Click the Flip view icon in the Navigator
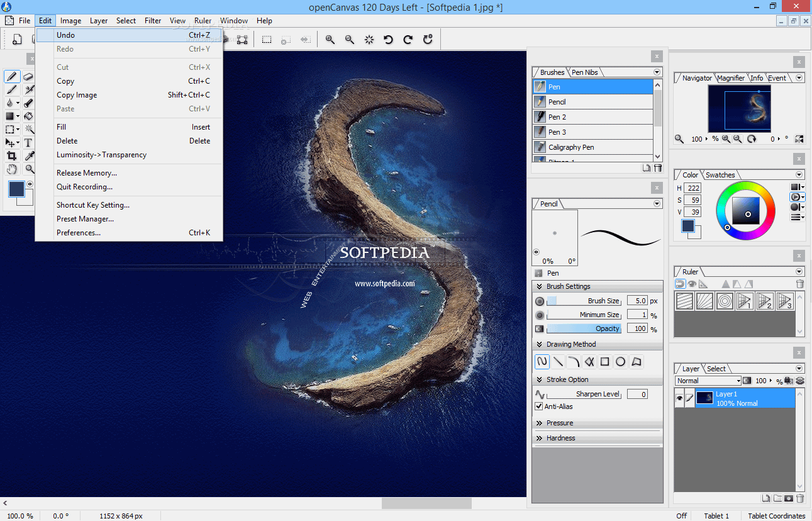Viewport: 812px width, 521px height. pyautogui.click(x=799, y=139)
